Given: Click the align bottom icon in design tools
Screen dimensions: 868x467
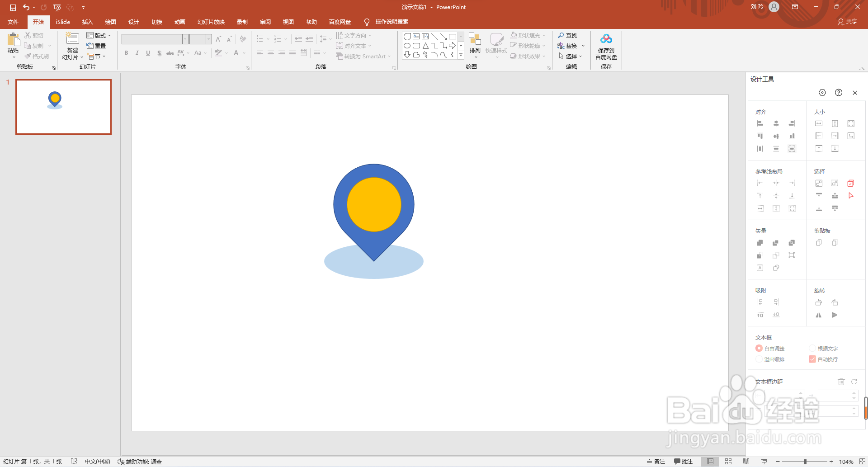Looking at the screenshot, I should 792,136.
